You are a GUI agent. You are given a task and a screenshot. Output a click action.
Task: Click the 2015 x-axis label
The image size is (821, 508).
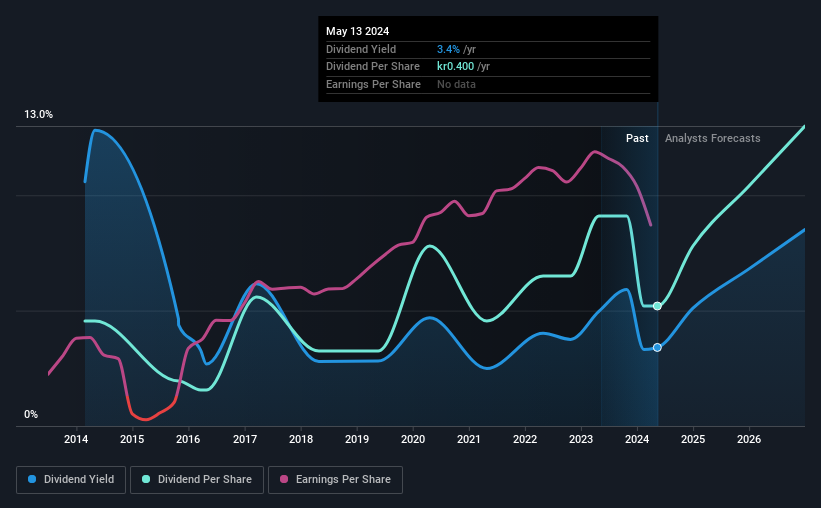(x=132, y=439)
